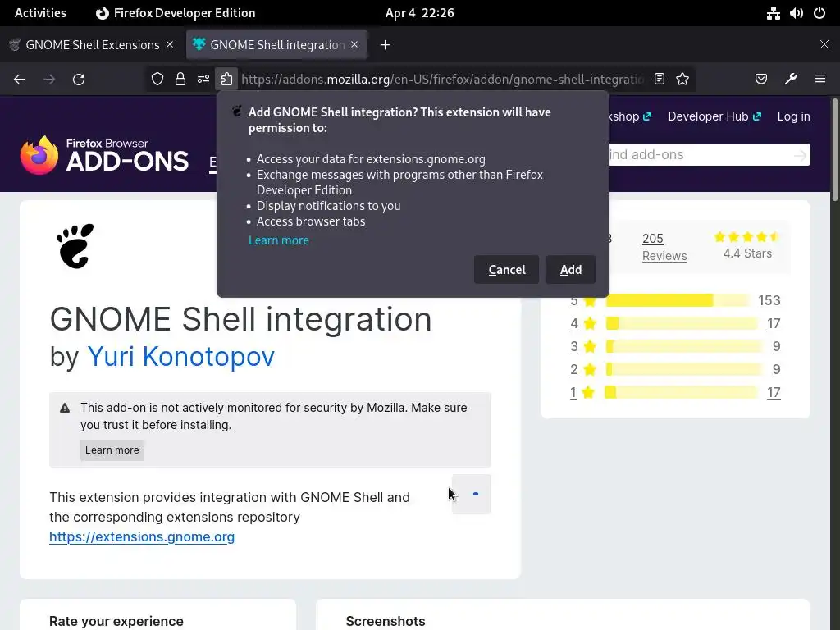
Task: Open Firefox Developer Edition app menu
Action: [x=176, y=13]
